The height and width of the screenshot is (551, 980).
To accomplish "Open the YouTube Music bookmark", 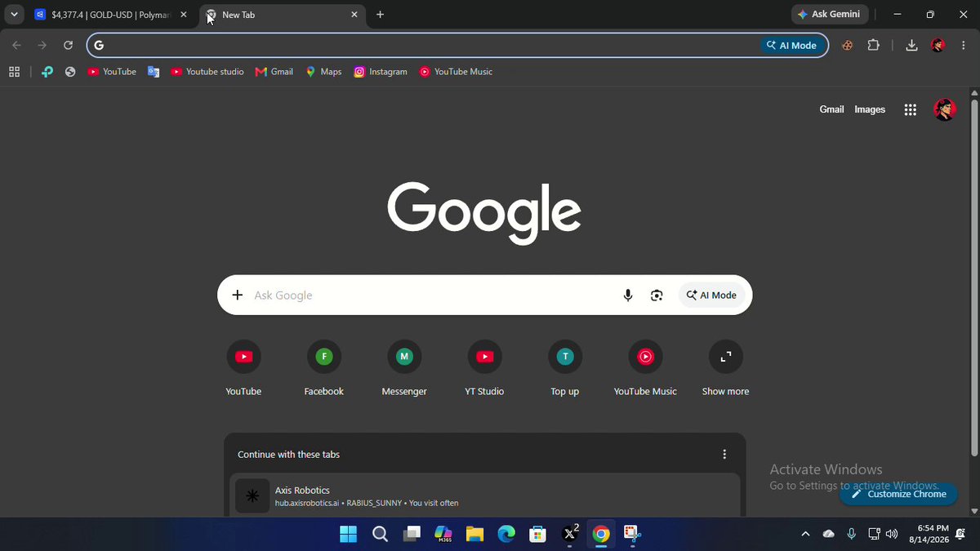I will [x=456, y=72].
